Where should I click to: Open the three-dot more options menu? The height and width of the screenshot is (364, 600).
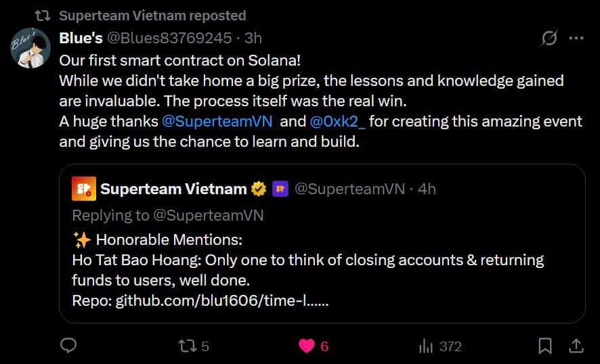(576, 38)
